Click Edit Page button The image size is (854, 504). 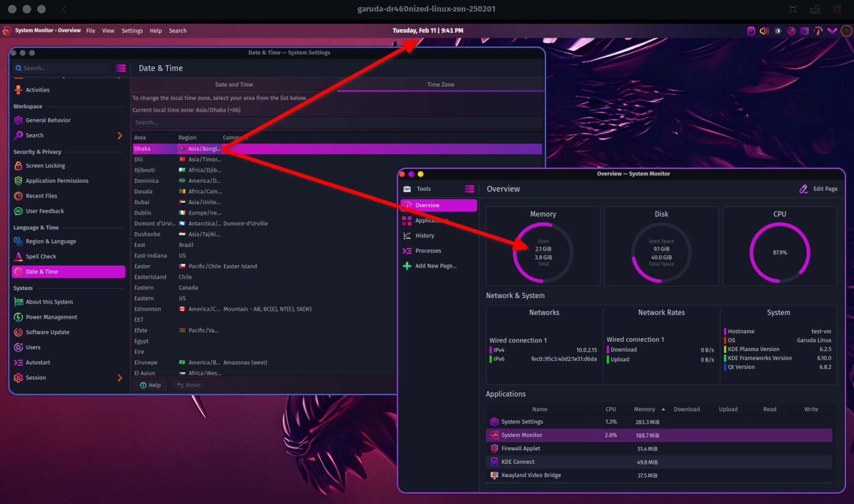[819, 189]
